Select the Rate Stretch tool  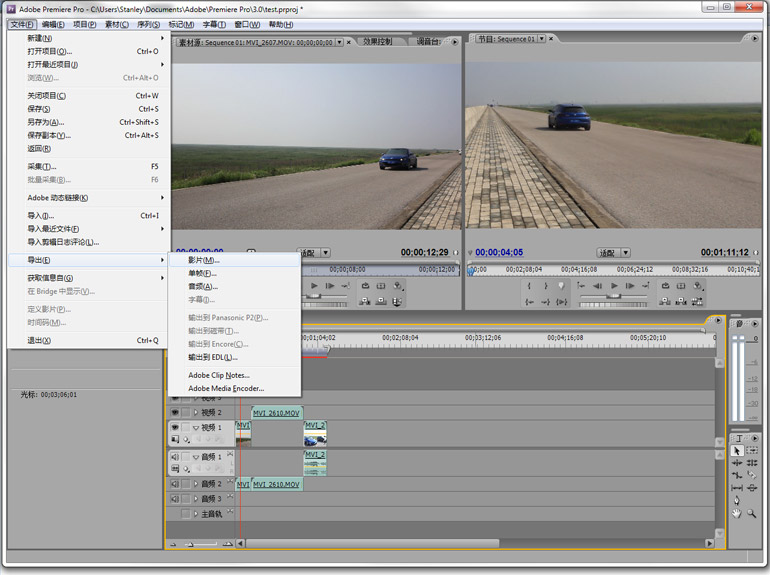(x=737, y=475)
